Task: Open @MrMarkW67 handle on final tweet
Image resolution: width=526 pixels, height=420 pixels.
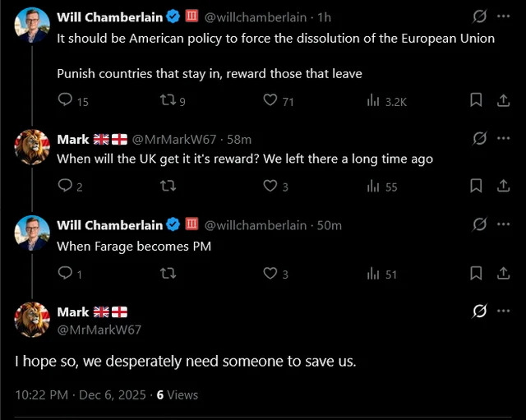Action: point(99,330)
